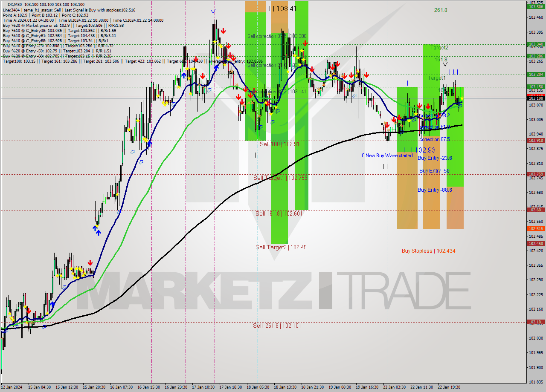
Task: Click the red 102.450 price tag
Action: coord(536,243)
